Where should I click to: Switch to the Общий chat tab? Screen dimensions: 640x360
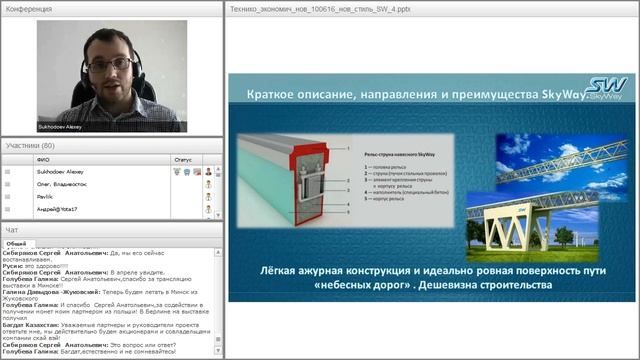click(16, 244)
